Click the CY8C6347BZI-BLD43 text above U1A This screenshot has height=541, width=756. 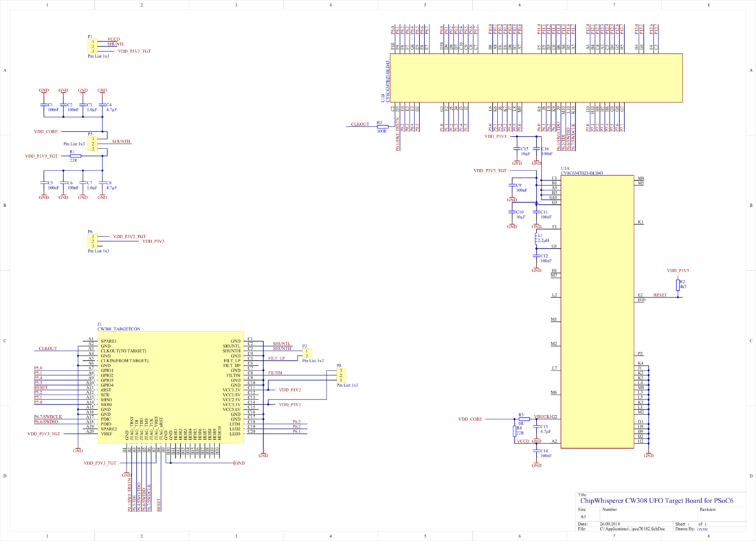(581, 173)
